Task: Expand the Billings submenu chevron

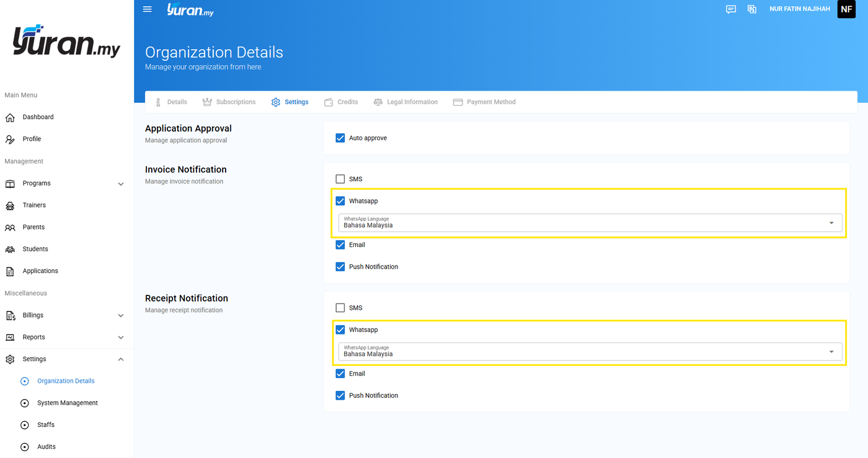Action: [x=121, y=315]
